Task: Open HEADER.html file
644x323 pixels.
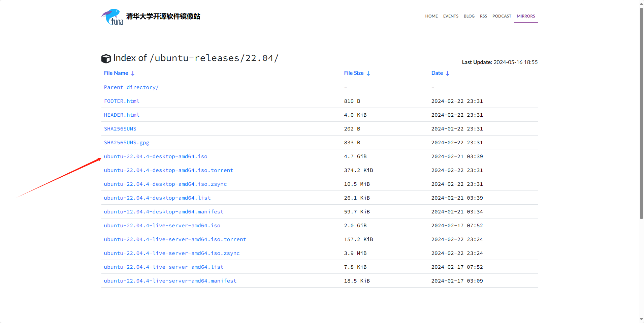Action: tap(122, 115)
